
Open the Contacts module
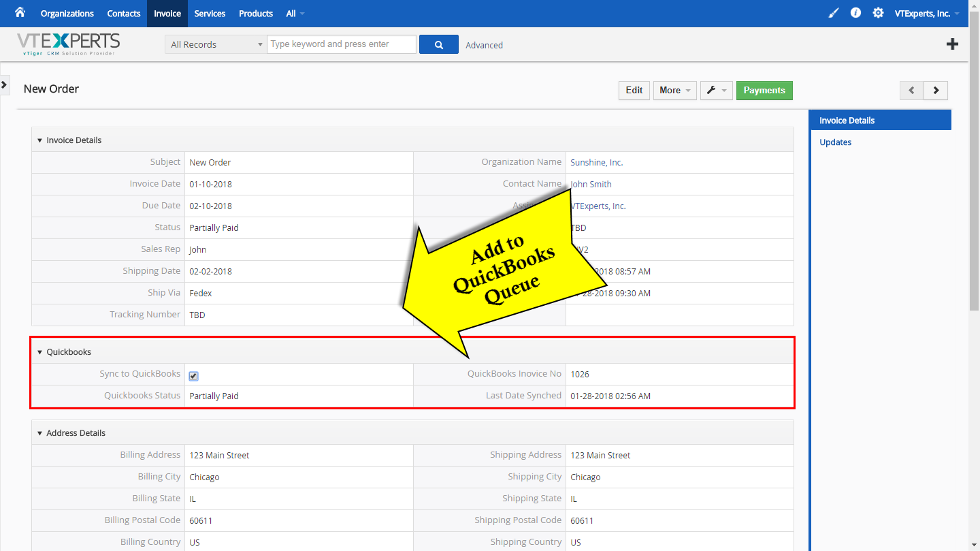[x=124, y=14]
